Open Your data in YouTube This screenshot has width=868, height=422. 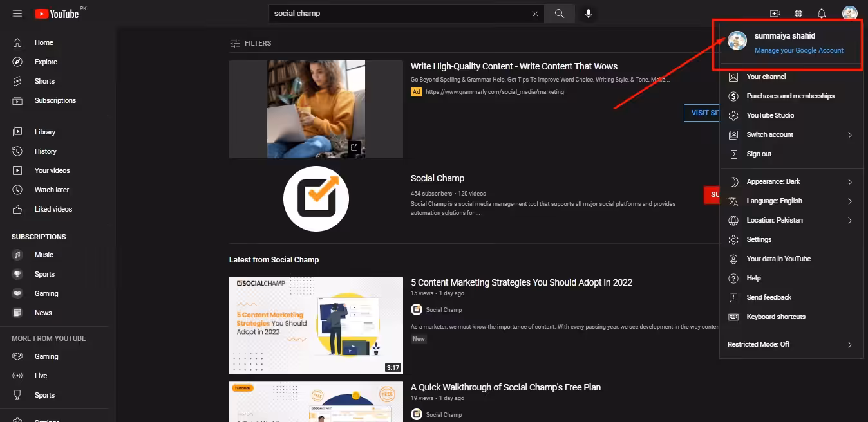tap(791, 259)
